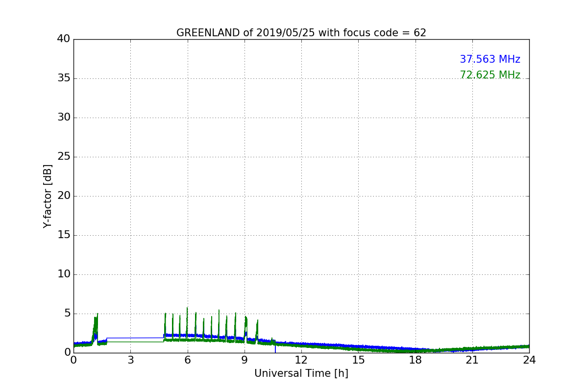The height and width of the screenshot is (392, 588).
Task: Click y-axis tick label 20
Action: (x=63, y=196)
